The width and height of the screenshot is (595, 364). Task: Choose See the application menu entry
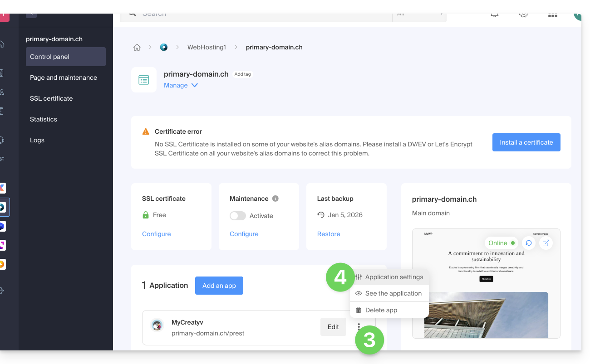pyautogui.click(x=393, y=293)
